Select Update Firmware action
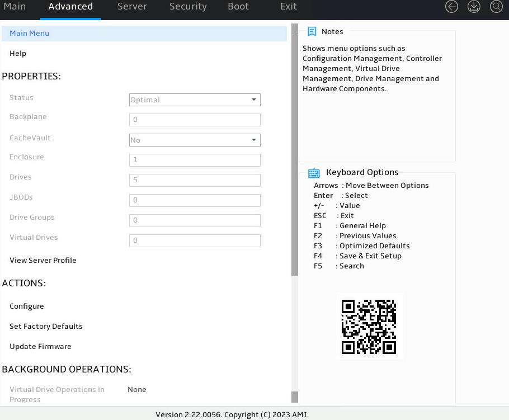The width and height of the screenshot is (509, 420). click(40, 347)
